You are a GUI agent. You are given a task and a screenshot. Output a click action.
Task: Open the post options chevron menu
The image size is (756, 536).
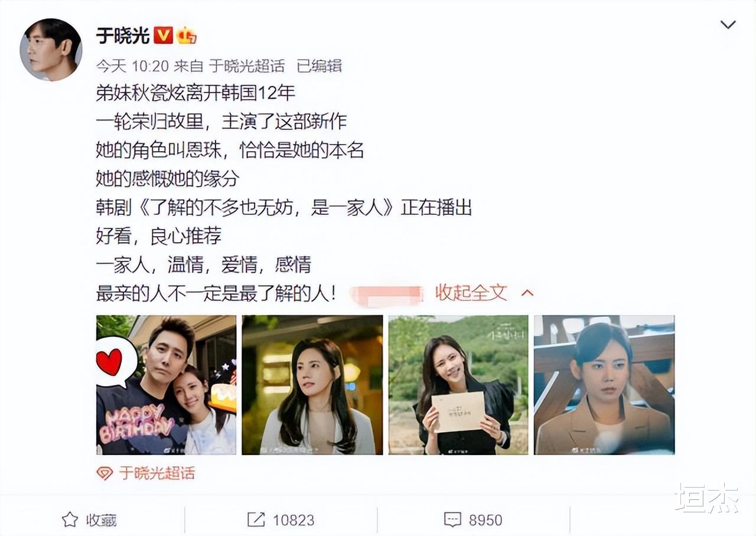[x=728, y=25]
